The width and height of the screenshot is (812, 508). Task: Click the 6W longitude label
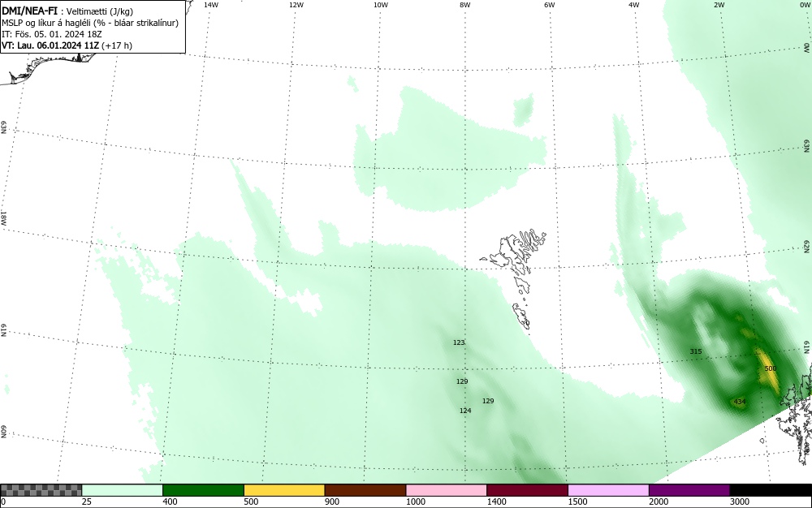pos(550,5)
